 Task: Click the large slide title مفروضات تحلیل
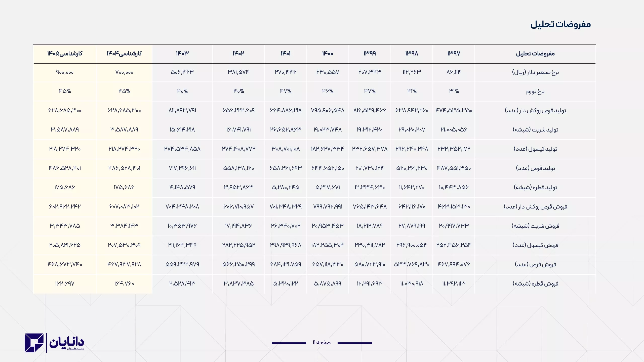coord(560,24)
